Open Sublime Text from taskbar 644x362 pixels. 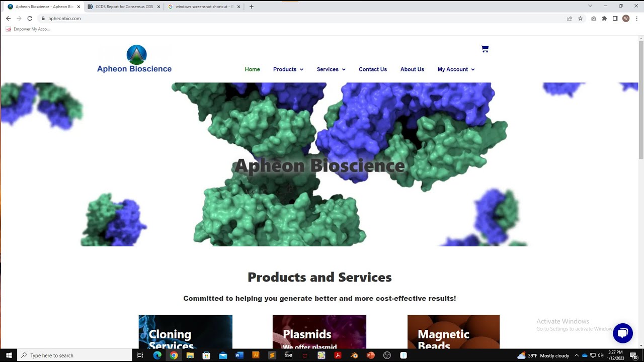click(x=272, y=355)
